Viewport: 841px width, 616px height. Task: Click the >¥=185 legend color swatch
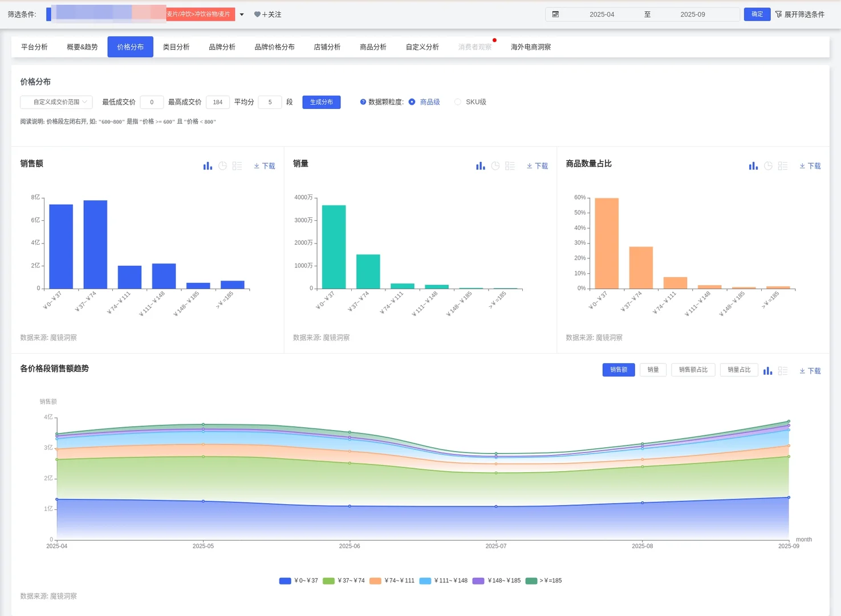(x=531, y=581)
